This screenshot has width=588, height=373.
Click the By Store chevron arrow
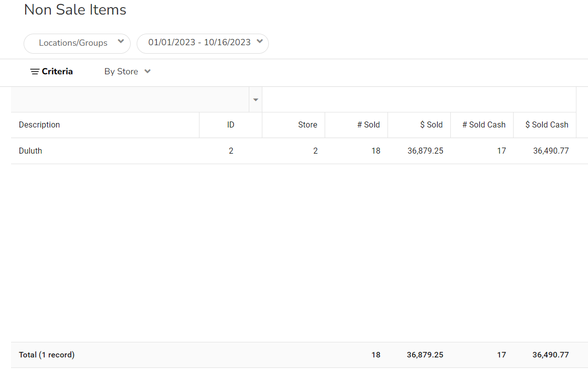tap(147, 72)
